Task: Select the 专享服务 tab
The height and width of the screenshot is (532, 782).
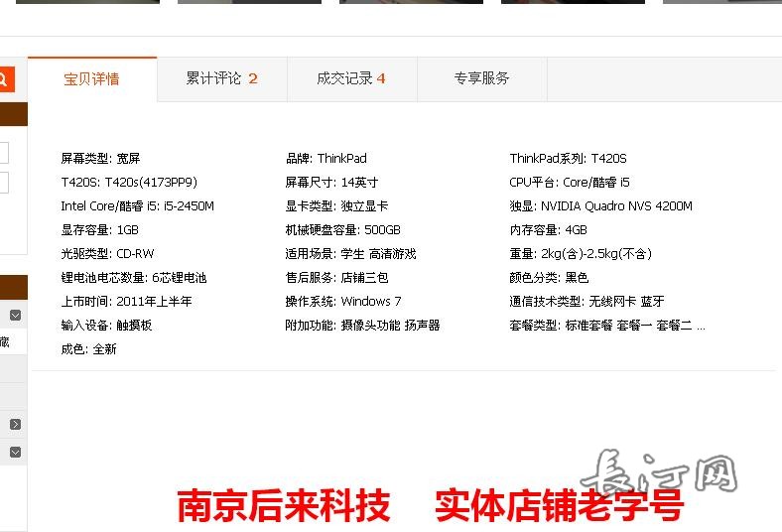Action: pos(481,78)
